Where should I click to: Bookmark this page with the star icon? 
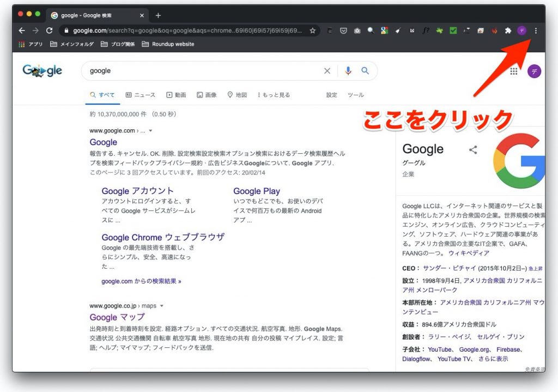pyautogui.click(x=312, y=31)
